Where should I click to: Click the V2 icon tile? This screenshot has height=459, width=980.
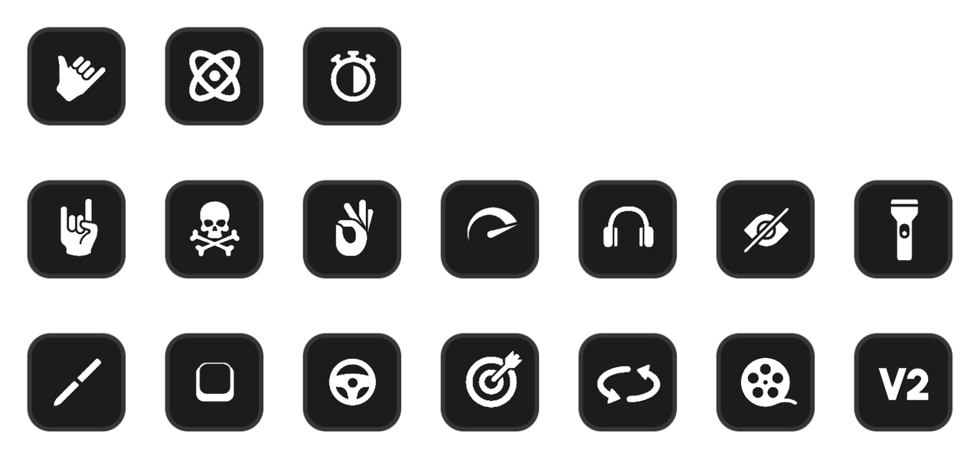coord(903,382)
